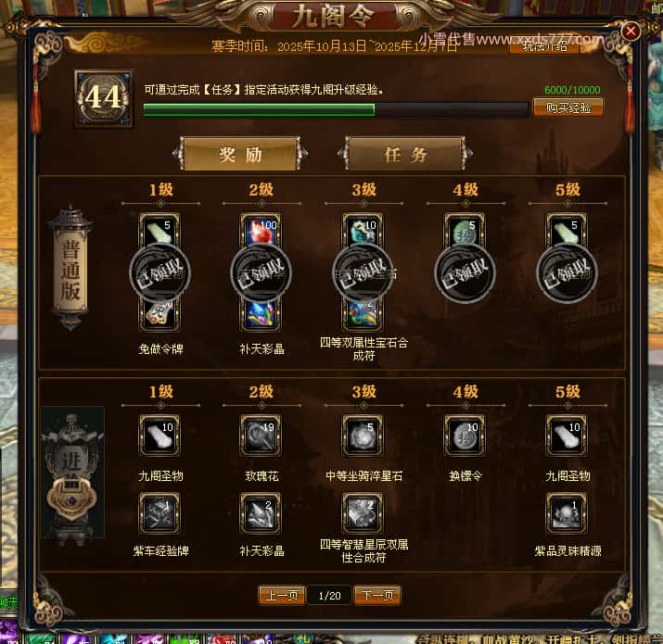Select the 中等坐骑淬星石 reward icon

(363, 436)
